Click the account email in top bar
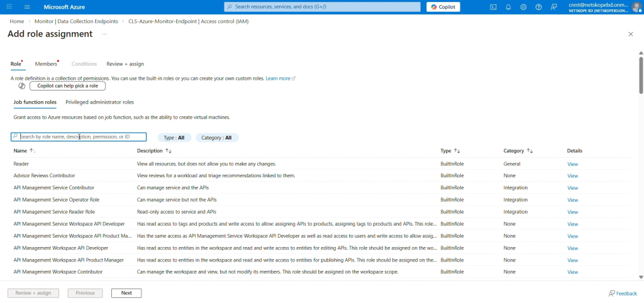The image size is (644, 303). coord(598,4)
